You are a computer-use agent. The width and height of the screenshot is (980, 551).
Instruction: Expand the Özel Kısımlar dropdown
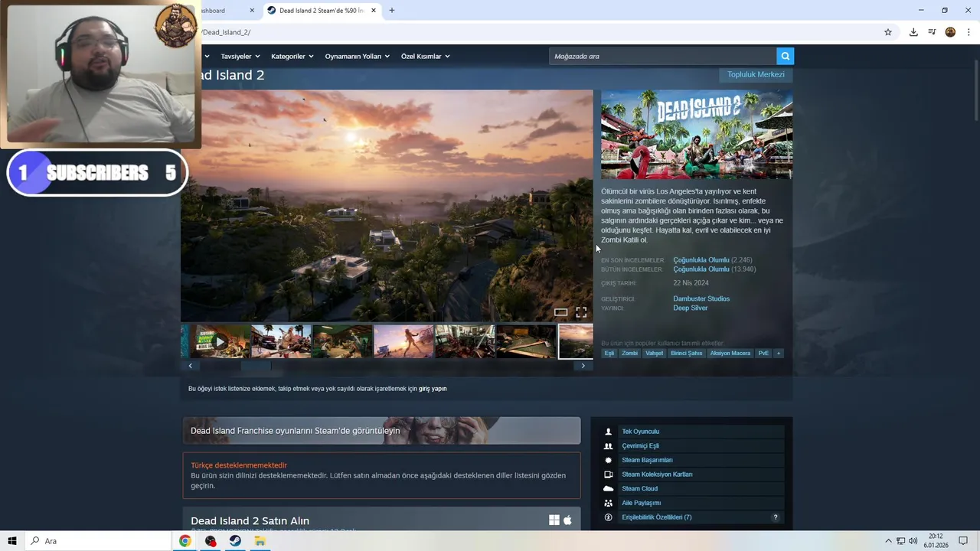[426, 56]
